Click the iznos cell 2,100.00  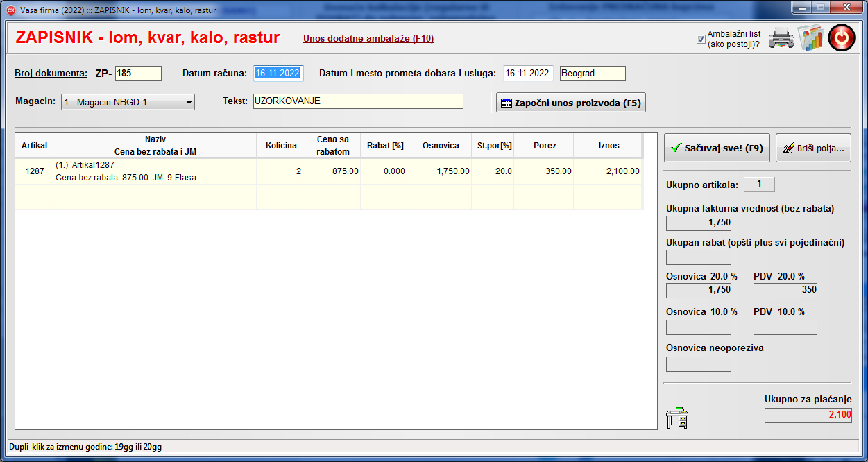(x=609, y=171)
